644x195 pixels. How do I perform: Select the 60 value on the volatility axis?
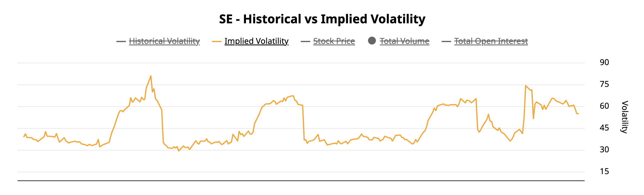604,106
